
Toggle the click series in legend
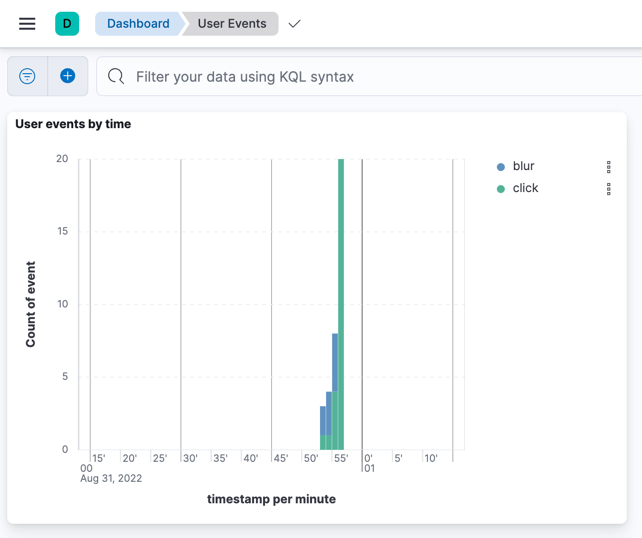pyautogui.click(x=525, y=188)
